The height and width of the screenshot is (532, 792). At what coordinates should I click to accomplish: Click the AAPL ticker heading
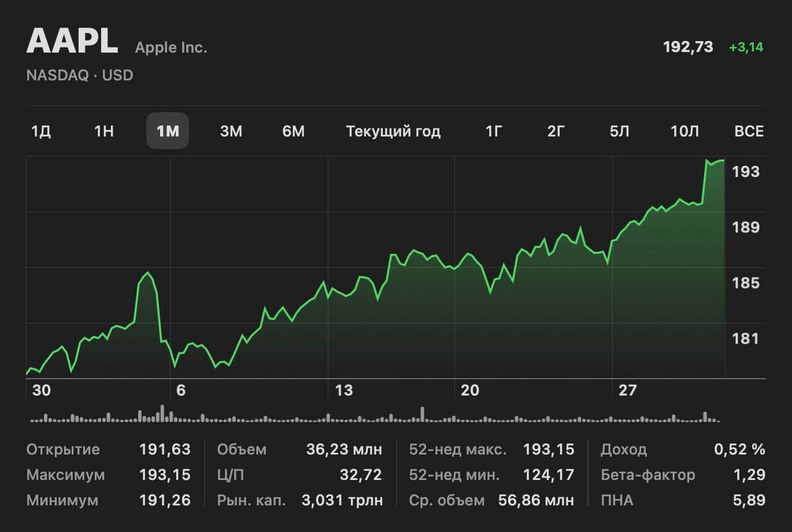pyautogui.click(x=73, y=42)
